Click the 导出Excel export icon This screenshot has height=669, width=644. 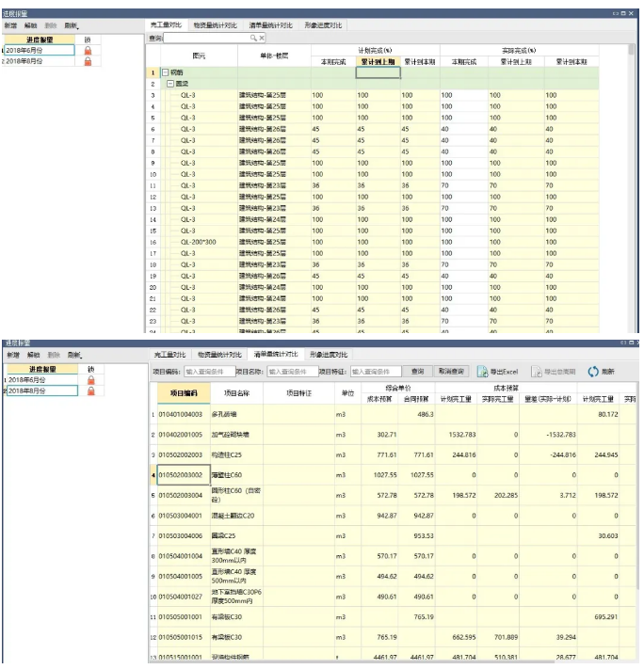coord(483,372)
